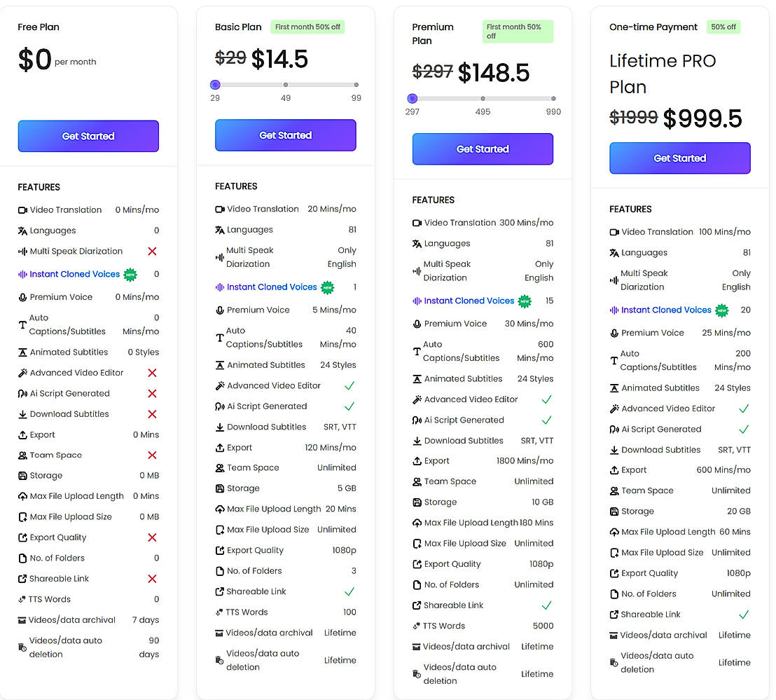Click the First month 50% off badge on Basic Plan
Image resolution: width=776 pixels, height=700 pixels.
(307, 27)
